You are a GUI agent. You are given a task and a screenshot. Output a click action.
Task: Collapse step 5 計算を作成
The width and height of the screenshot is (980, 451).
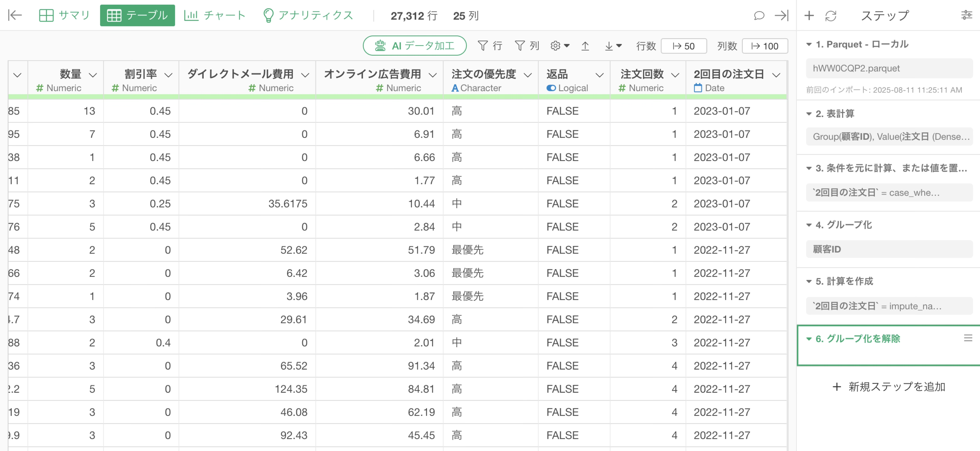point(809,281)
